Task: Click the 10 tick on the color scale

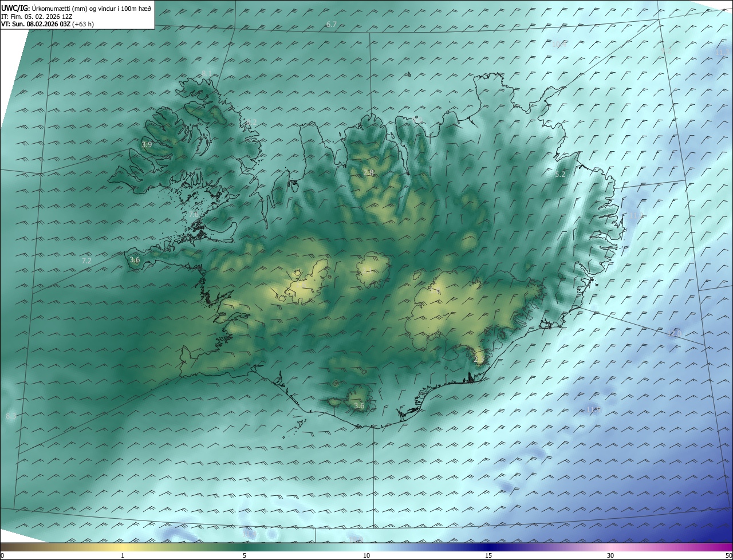Action: (x=366, y=555)
